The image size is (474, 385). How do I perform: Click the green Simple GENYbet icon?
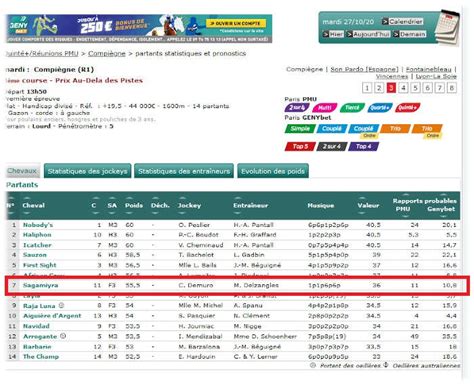coord(300,129)
